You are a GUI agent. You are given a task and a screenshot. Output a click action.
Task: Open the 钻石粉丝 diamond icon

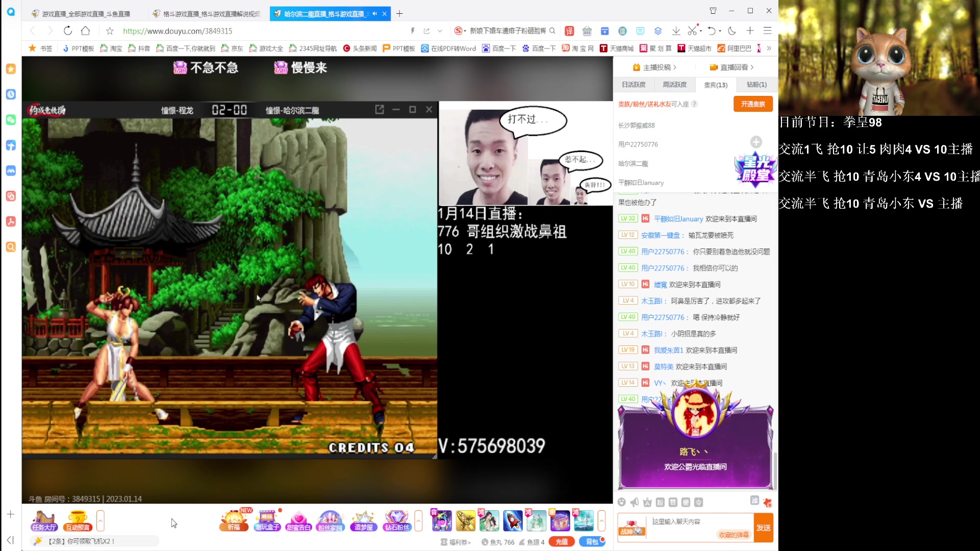397,520
